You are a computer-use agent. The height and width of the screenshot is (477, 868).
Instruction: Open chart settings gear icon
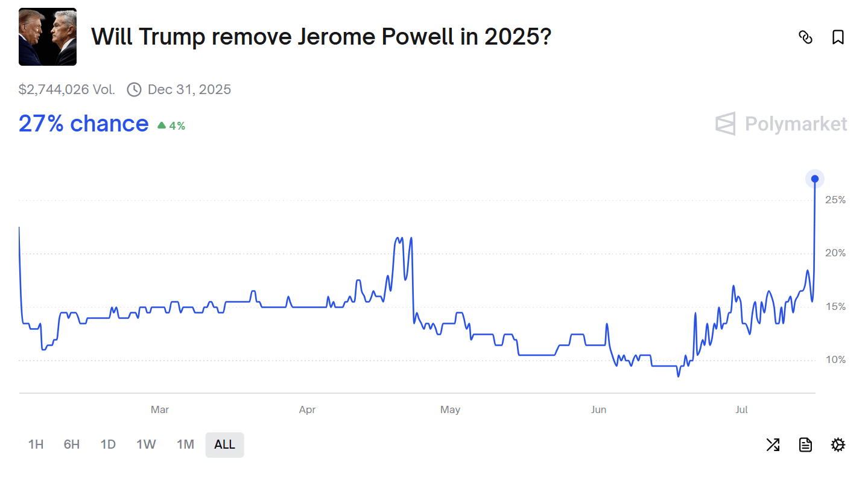click(838, 445)
